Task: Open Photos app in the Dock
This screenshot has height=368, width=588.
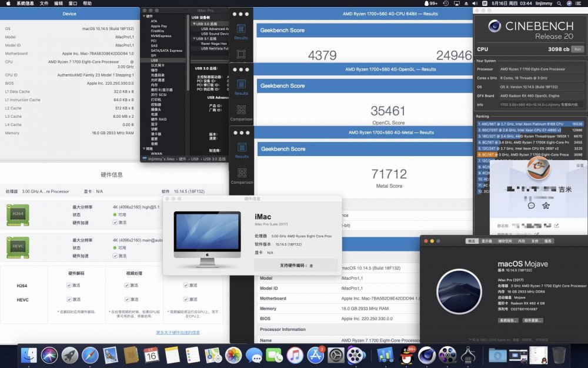Action: [x=233, y=355]
